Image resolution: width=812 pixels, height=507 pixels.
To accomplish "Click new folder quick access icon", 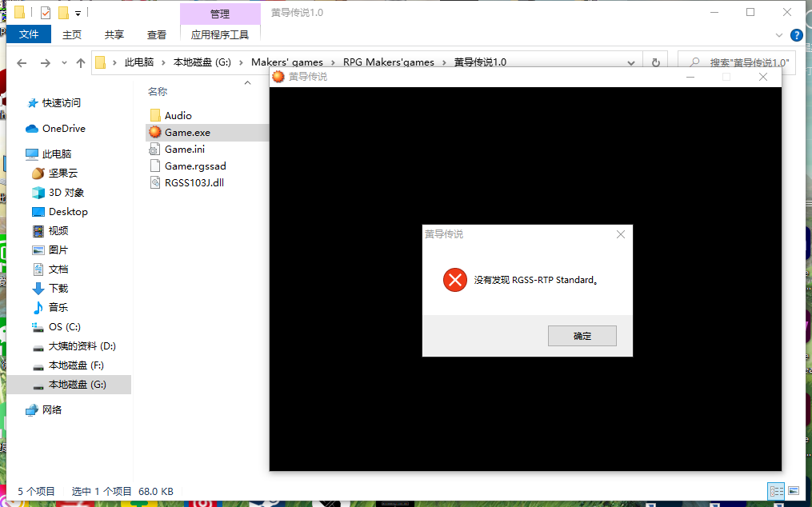I will [x=63, y=13].
